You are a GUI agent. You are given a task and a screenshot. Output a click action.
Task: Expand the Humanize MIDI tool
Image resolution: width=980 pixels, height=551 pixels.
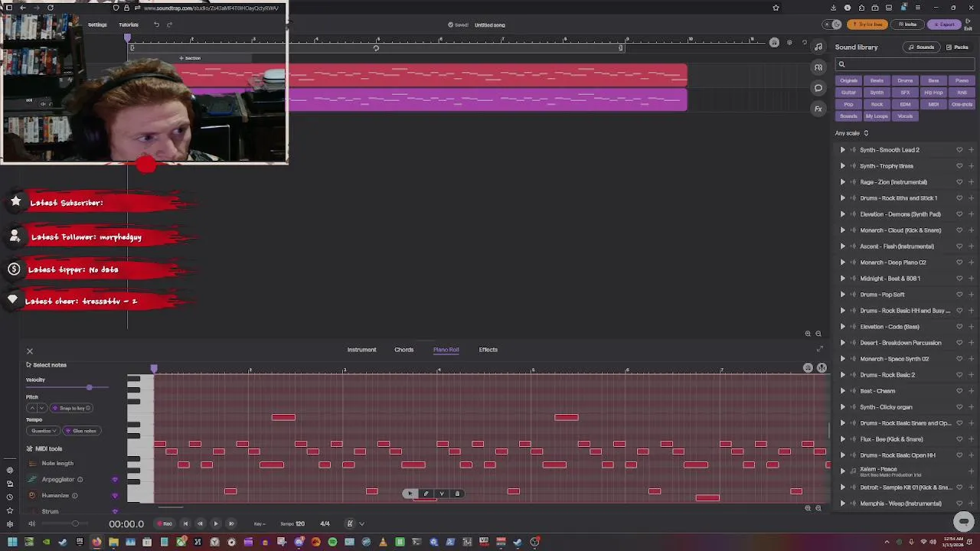[55, 496]
